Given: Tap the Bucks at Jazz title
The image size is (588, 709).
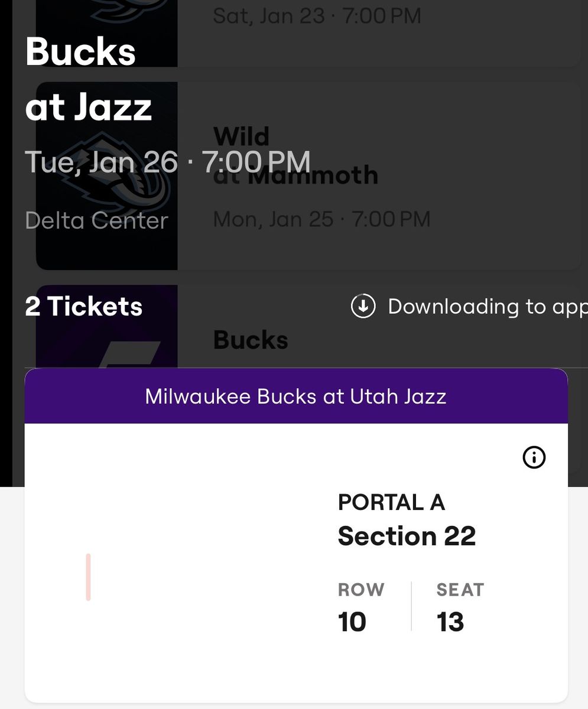Looking at the screenshot, I should pyautogui.click(x=89, y=79).
